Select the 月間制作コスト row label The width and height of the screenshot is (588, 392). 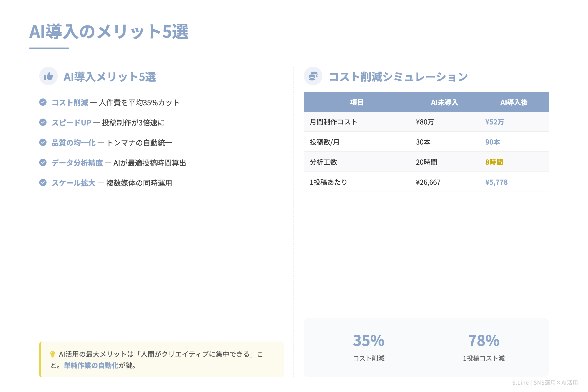pyautogui.click(x=333, y=122)
